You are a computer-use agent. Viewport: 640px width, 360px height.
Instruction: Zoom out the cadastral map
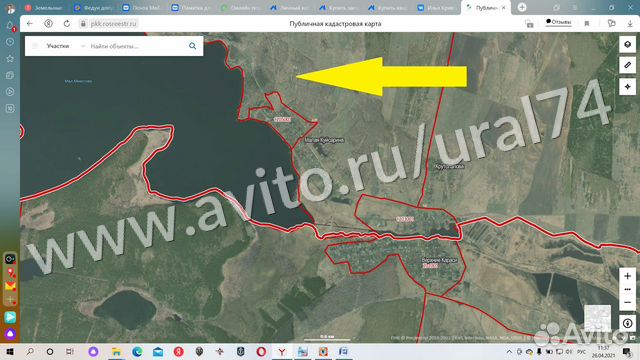pos(627,302)
